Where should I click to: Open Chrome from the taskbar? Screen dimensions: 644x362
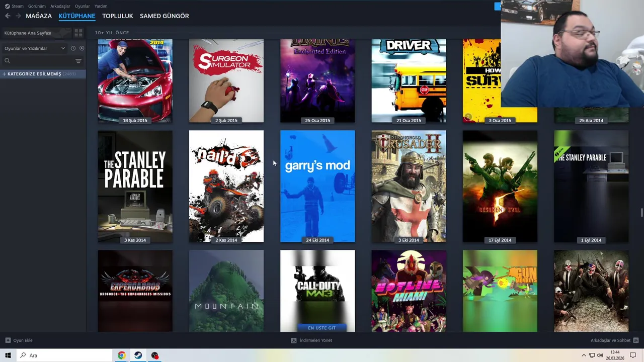click(x=121, y=355)
